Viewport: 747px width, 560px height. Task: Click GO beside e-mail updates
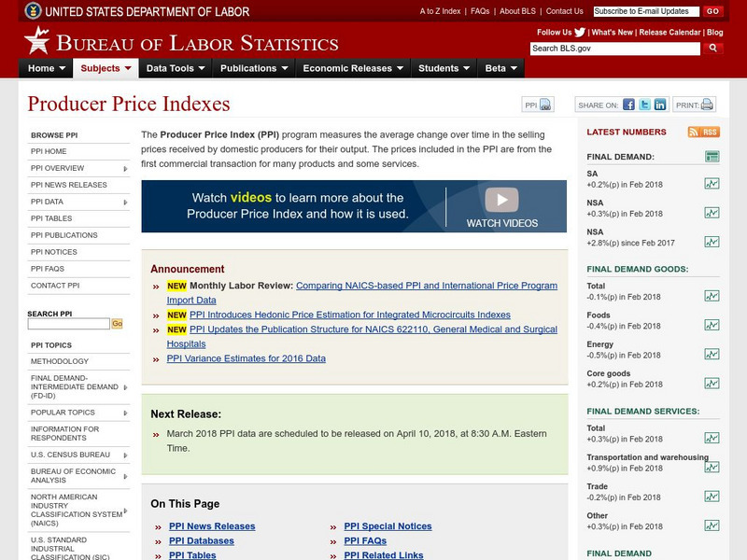(x=712, y=11)
